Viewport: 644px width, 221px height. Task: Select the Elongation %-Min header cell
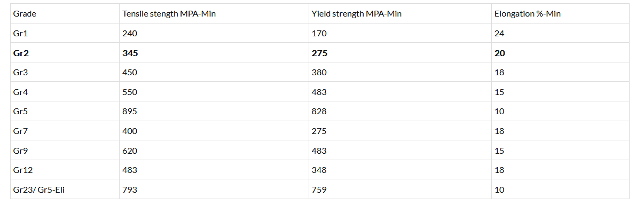[527, 14]
